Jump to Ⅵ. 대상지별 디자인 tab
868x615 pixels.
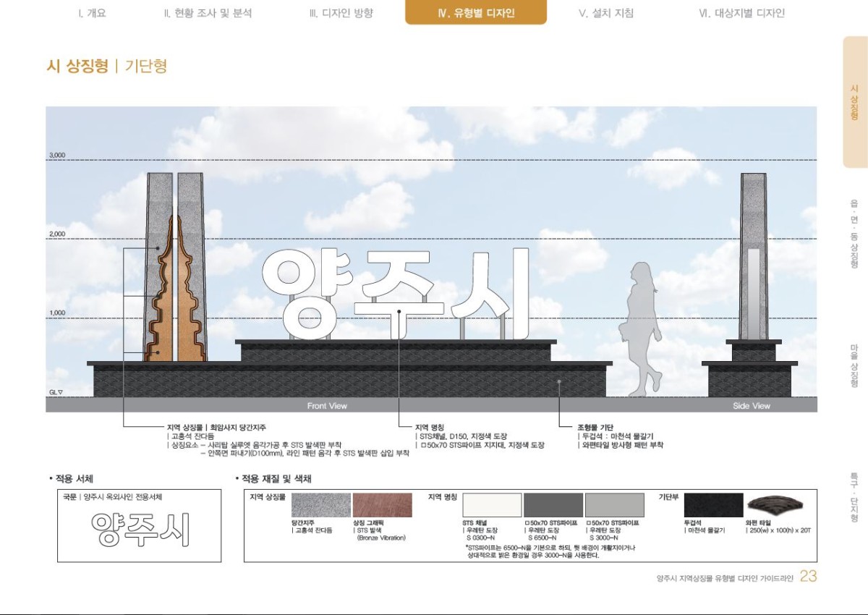click(x=741, y=13)
